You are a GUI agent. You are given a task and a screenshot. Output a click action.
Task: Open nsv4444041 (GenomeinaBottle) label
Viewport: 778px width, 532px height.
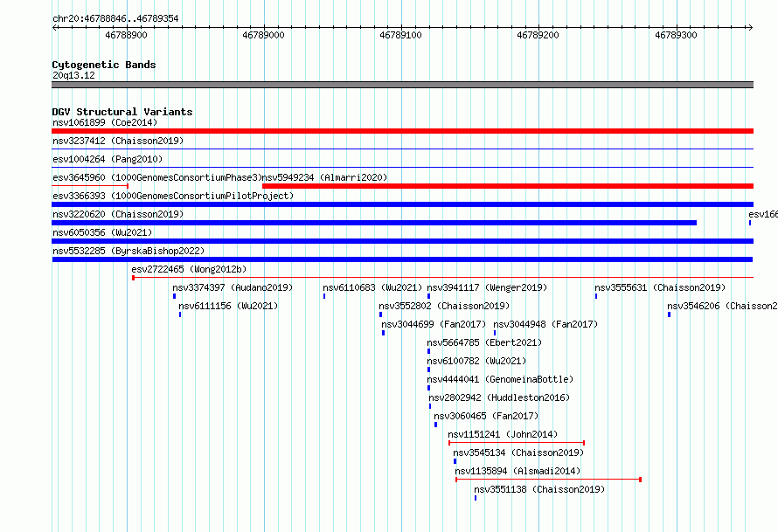pyautogui.click(x=500, y=379)
